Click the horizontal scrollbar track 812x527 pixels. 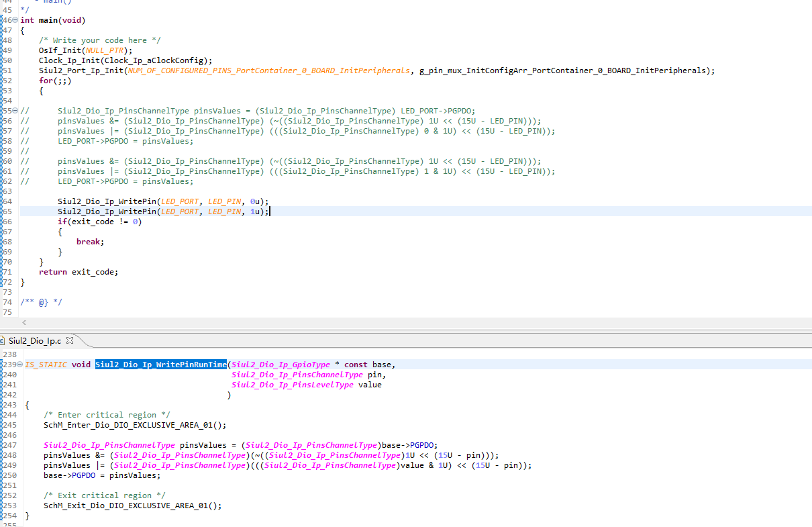click(403, 323)
